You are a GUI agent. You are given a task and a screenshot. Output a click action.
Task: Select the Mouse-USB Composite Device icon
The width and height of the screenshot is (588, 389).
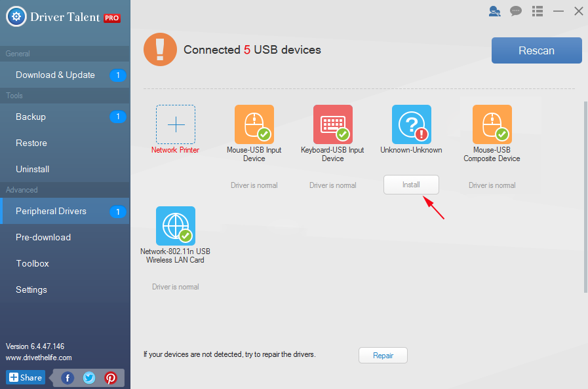(x=492, y=124)
